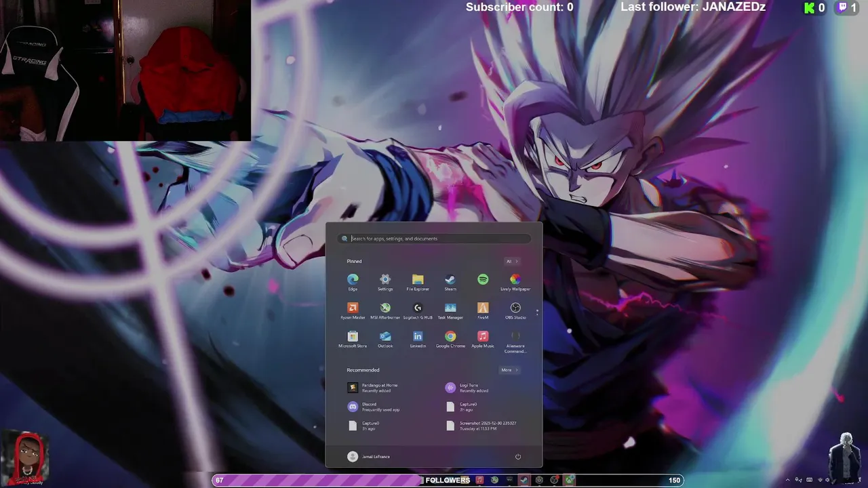This screenshot has width=868, height=488.
Task: Launch File Explorer from pinned apps
Action: coord(418,283)
